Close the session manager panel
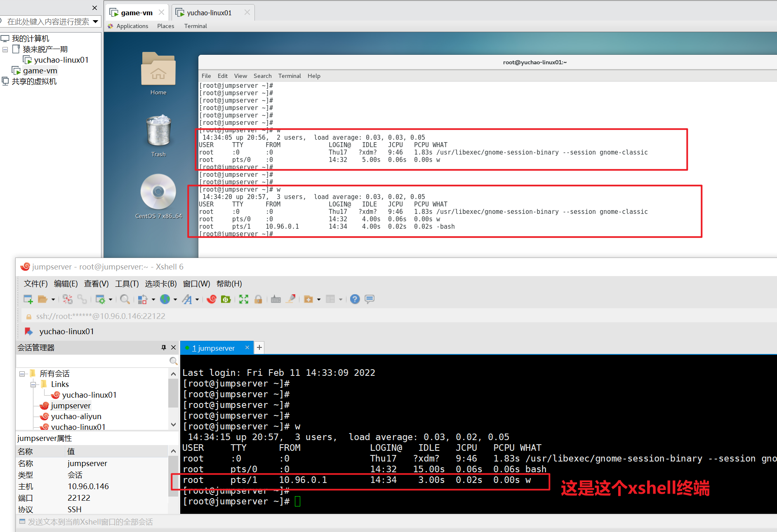777x532 pixels. pos(174,347)
